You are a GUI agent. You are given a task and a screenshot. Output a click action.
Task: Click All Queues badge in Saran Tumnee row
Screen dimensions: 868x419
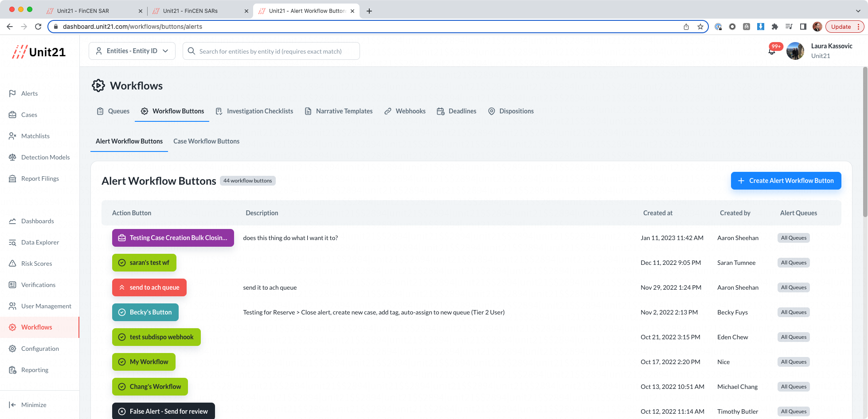coord(794,263)
